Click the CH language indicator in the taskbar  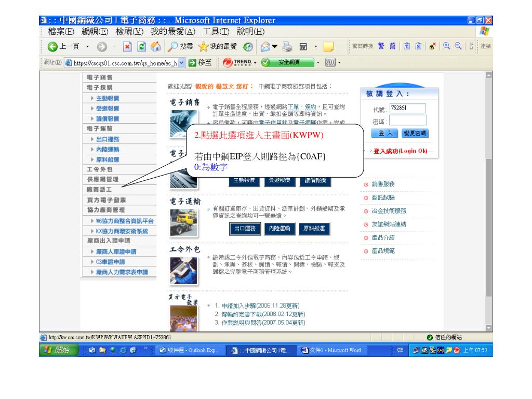[x=400, y=350]
